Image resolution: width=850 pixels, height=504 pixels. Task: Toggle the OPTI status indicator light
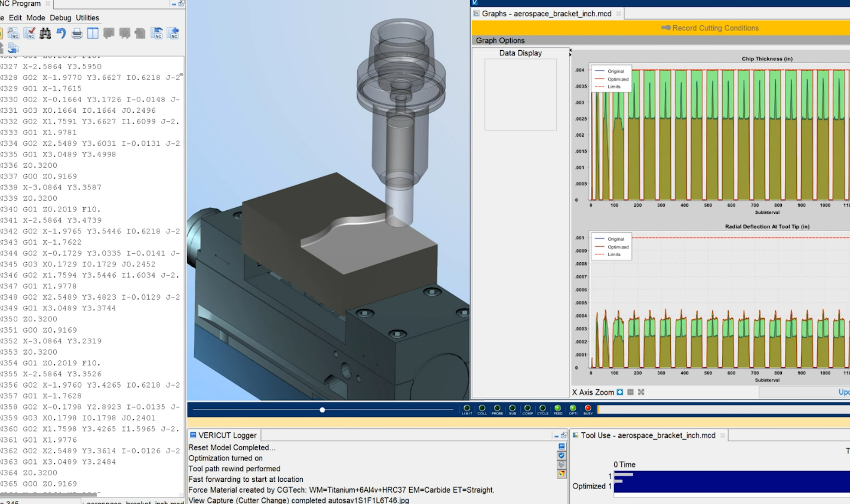tap(573, 408)
